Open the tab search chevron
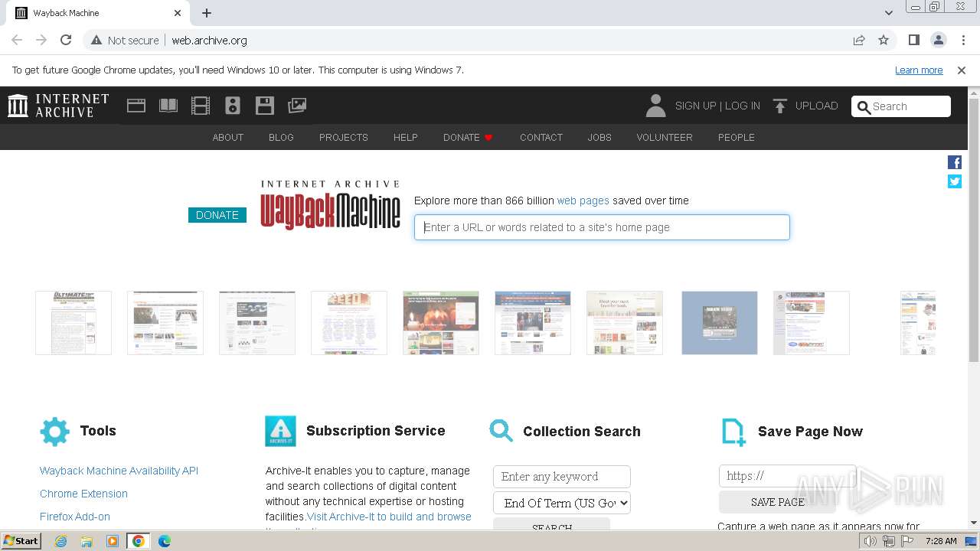The height and width of the screenshot is (551, 980). [x=889, y=13]
